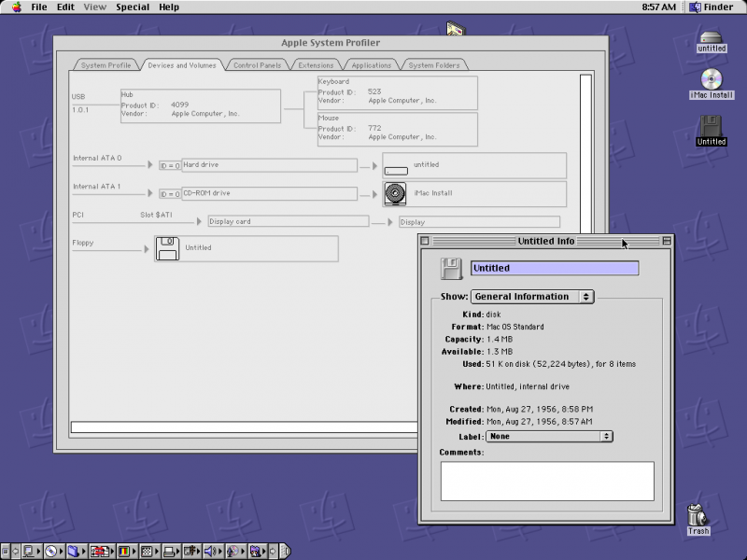Select the untitled hard disk desktop icon
Screen dimensions: 747x560
coord(712,41)
